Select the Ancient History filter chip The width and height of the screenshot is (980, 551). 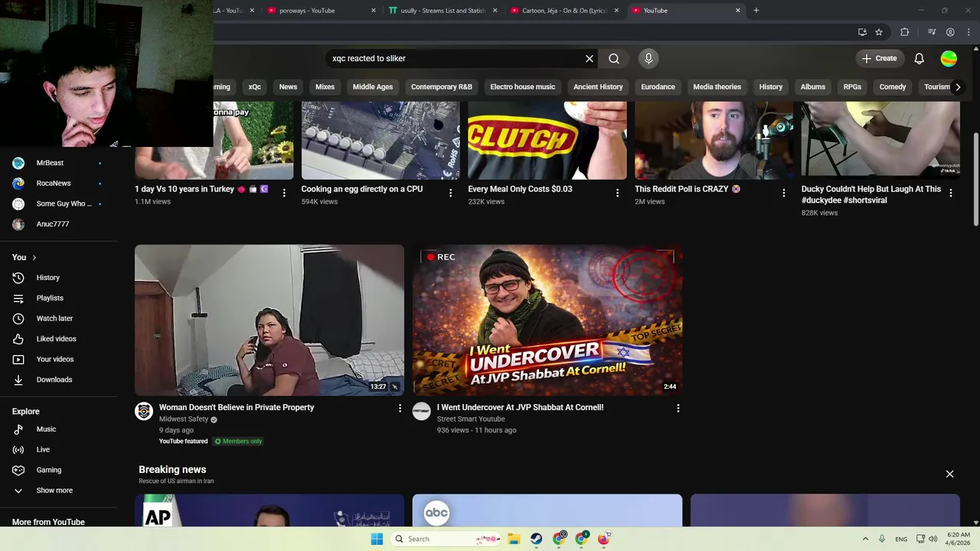[x=598, y=87]
